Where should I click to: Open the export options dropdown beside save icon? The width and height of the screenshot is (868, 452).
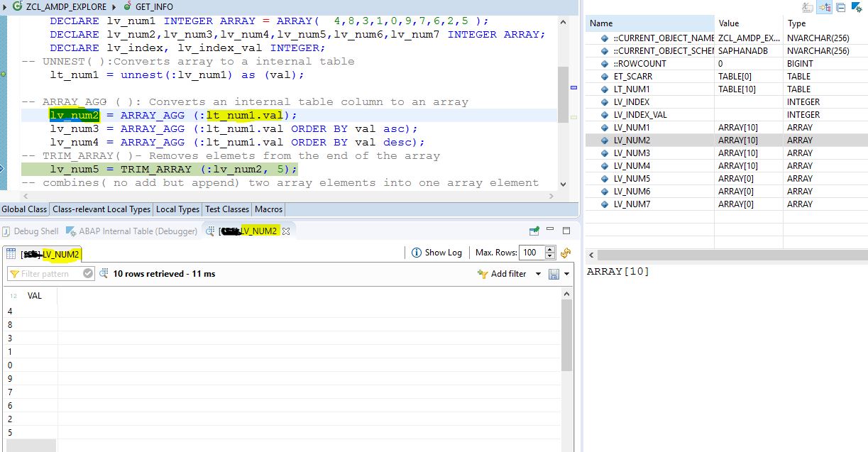[566, 274]
